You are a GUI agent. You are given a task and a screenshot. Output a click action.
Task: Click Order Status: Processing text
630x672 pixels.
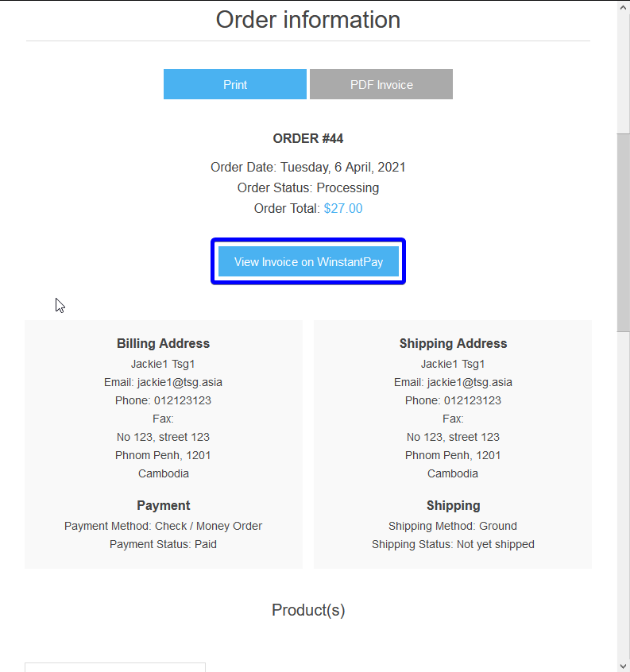308,187
